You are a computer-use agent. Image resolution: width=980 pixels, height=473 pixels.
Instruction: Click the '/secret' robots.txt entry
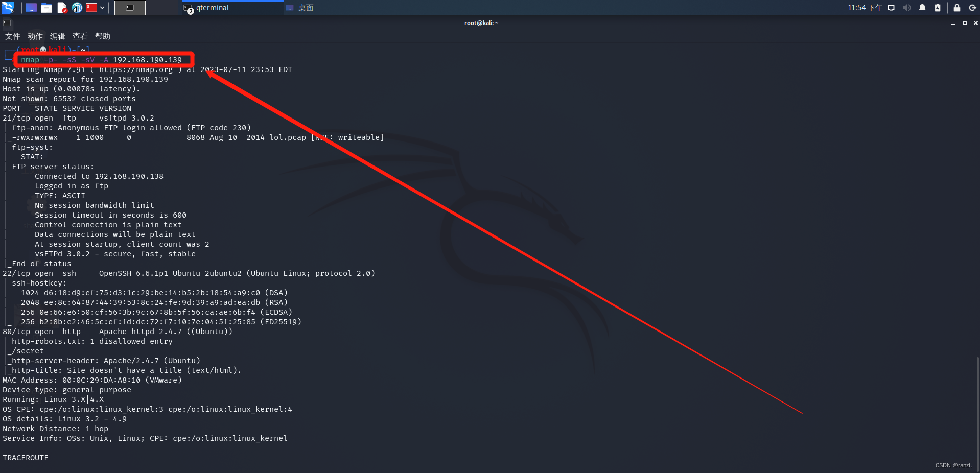[x=28, y=351]
